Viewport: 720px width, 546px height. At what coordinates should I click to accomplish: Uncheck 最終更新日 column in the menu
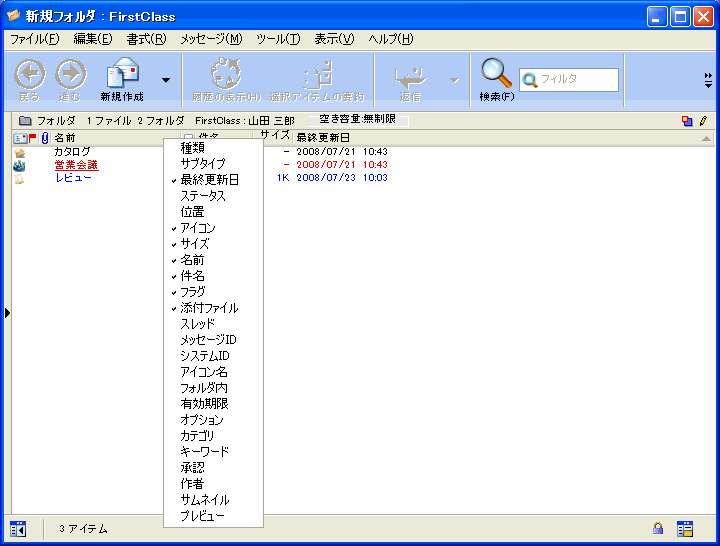click(x=209, y=180)
